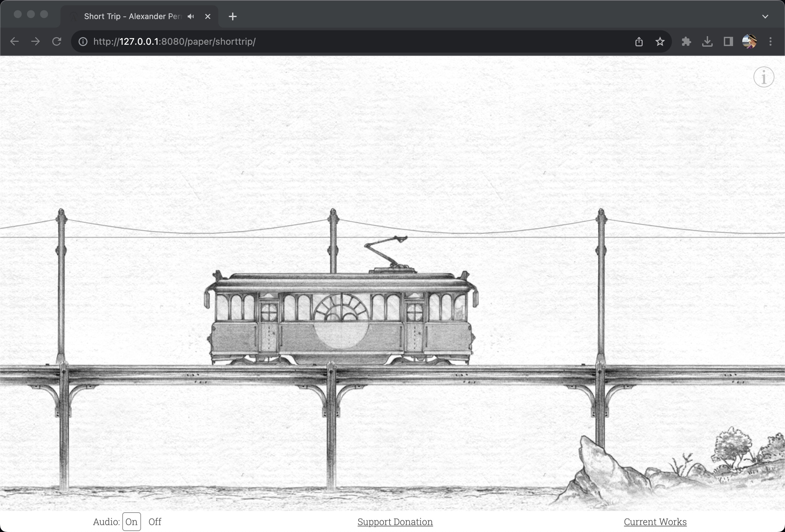Viewport: 785px width, 532px height.
Task: Open the Support Donation link
Action: click(x=395, y=521)
